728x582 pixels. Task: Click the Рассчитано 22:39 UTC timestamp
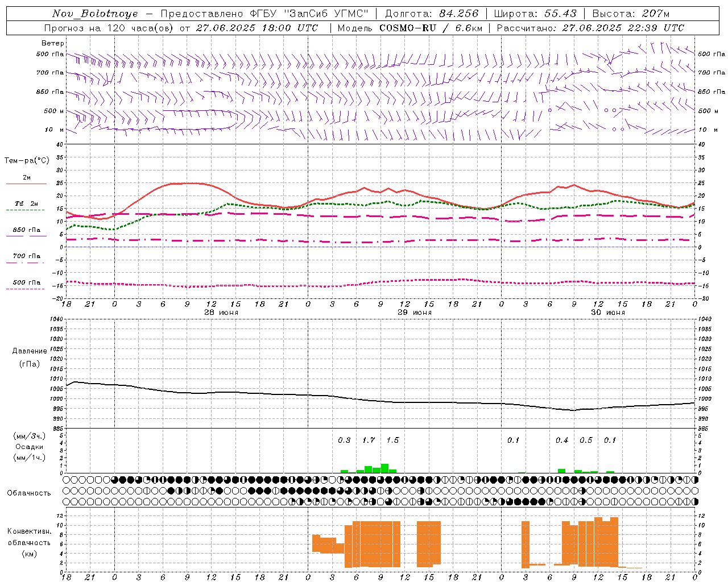click(x=590, y=28)
